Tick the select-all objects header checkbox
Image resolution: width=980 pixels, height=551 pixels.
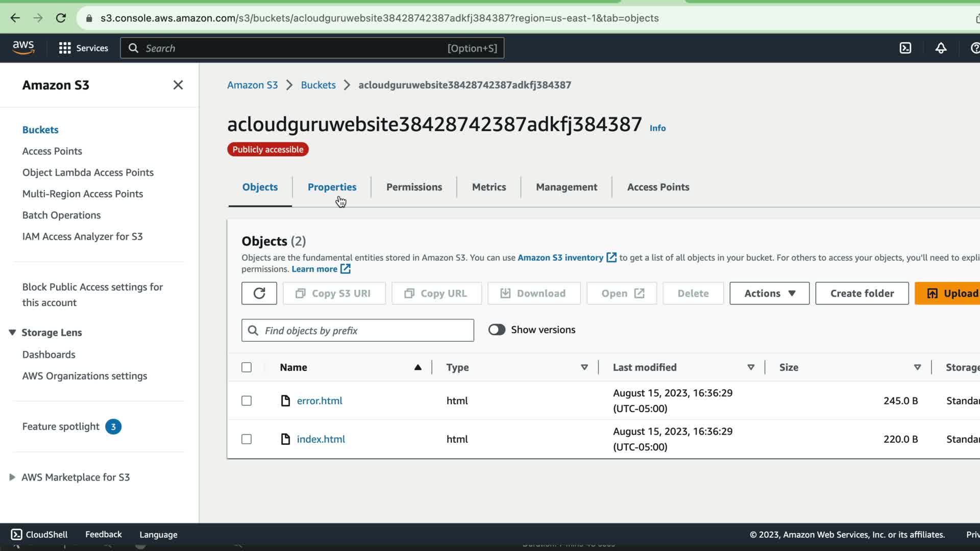(x=247, y=367)
